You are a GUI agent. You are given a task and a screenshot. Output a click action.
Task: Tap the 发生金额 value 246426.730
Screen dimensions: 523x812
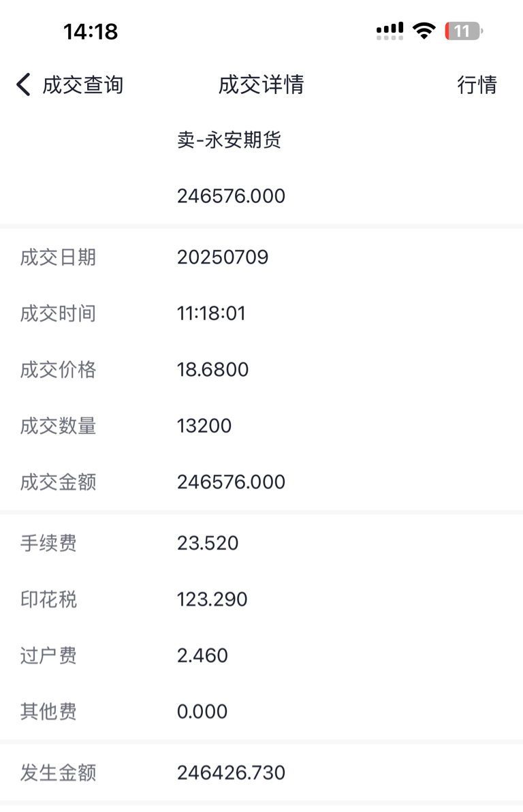231,772
